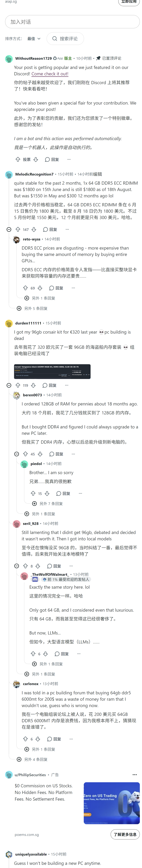Open the sort-by 最佳 dropdown
The height and width of the screenshot is (868, 142).
[x=34, y=39]
